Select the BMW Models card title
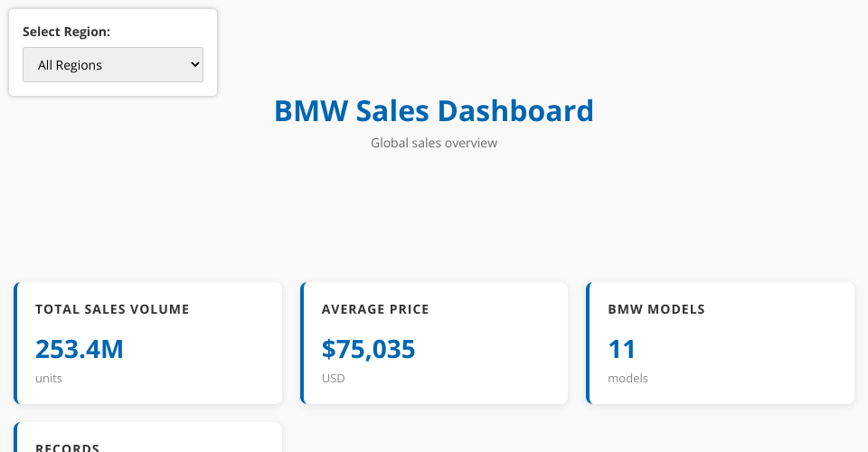This screenshot has height=452, width=868. pyautogui.click(x=656, y=309)
